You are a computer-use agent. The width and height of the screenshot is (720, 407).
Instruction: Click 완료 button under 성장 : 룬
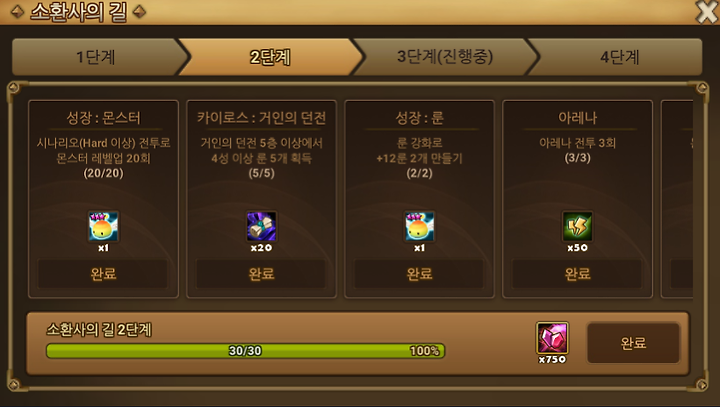[x=419, y=274]
